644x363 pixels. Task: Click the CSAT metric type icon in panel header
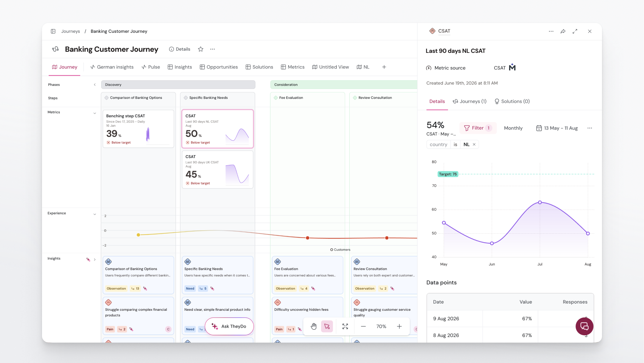[432, 31]
